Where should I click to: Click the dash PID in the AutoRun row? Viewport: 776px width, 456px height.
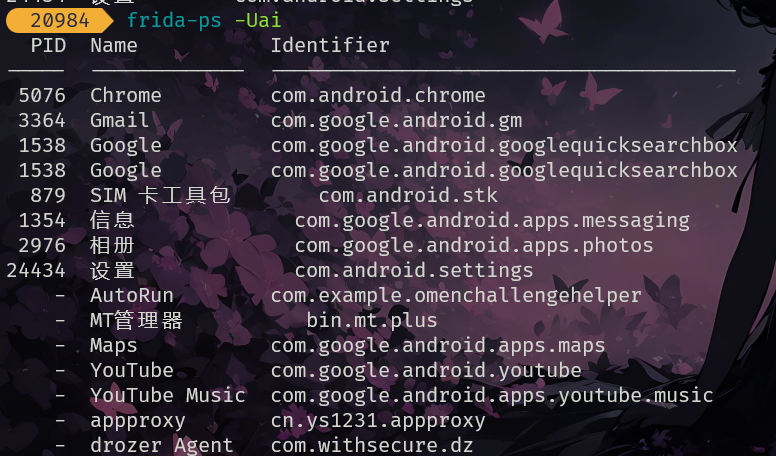pyautogui.click(x=60, y=296)
